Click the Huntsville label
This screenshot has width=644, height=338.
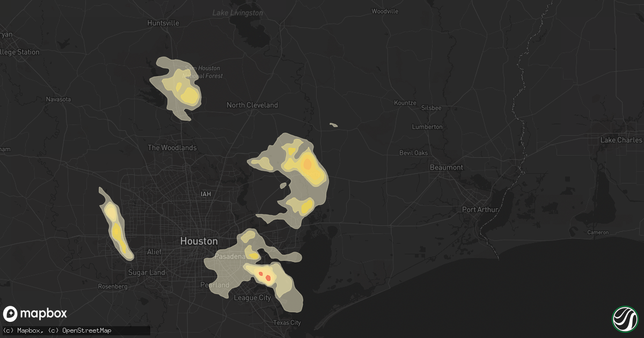pyautogui.click(x=163, y=23)
